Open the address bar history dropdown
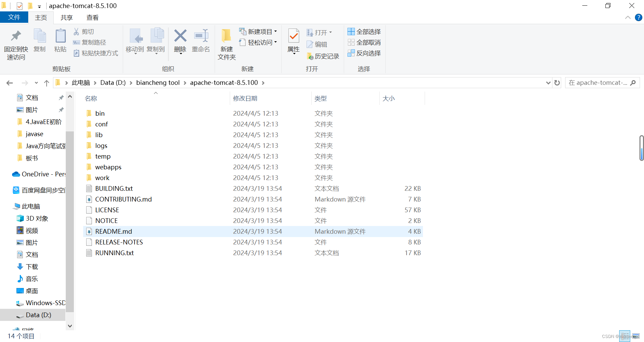This screenshot has height=342, width=644. pyautogui.click(x=548, y=83)
